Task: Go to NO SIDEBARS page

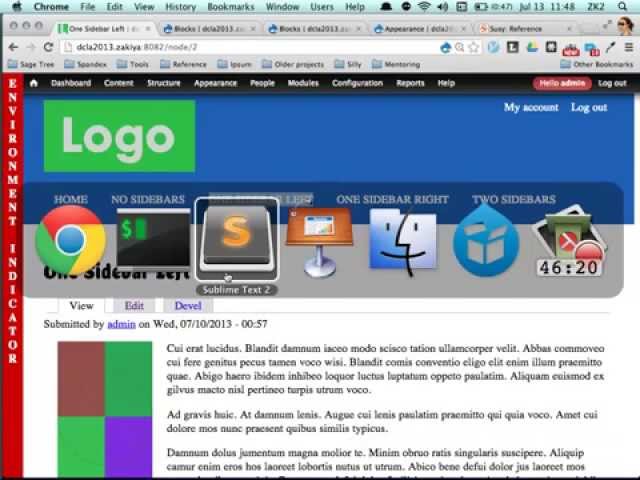Action: click(x=148, y=199)
